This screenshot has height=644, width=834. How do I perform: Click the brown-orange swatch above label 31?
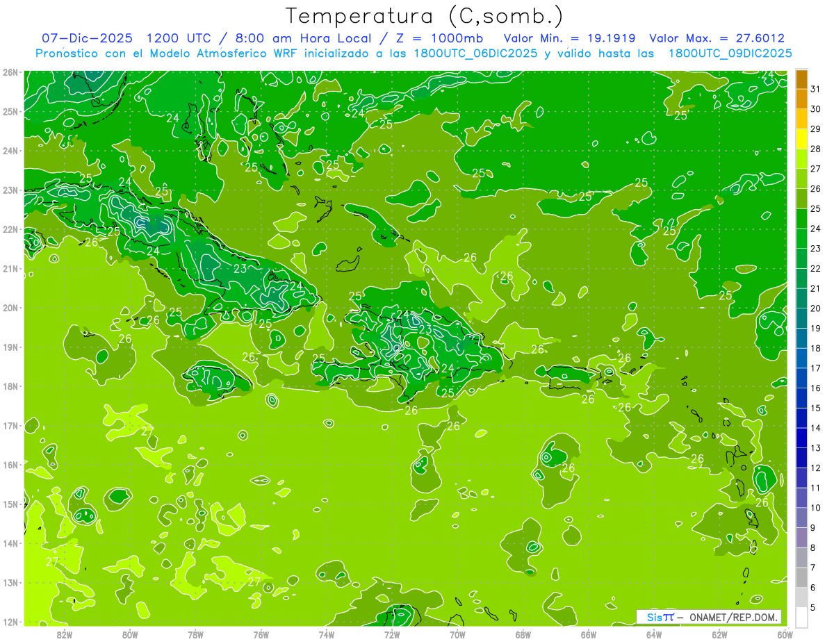click(801, 79)
